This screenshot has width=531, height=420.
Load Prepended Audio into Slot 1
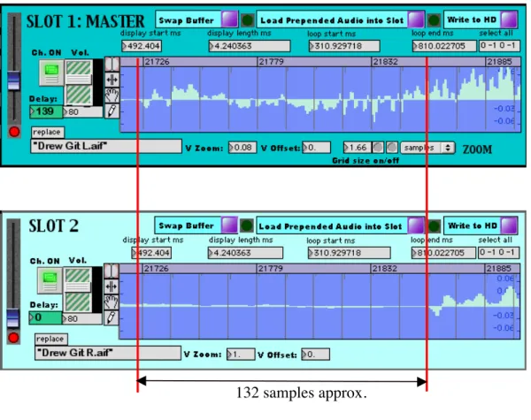pyautogui.click(x=416, y=19)
